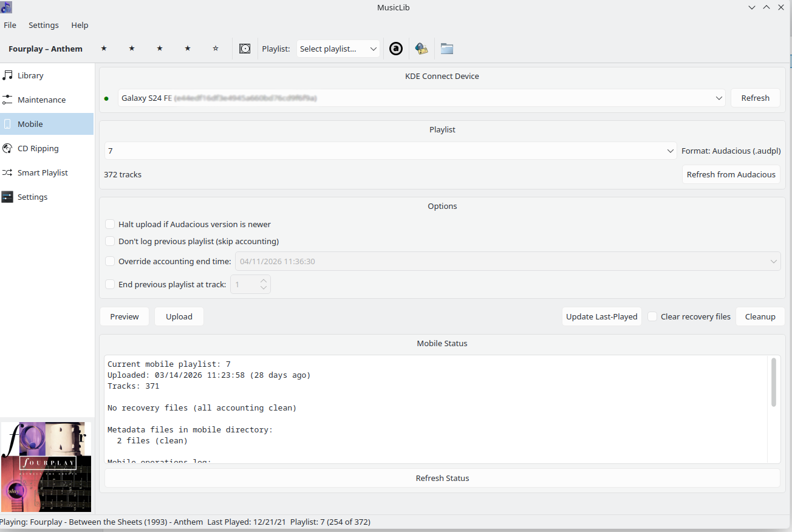Set rating with the third star
The width and height of the screenshot is (792, 532).
pyautogui.click(x=160, y=49)
